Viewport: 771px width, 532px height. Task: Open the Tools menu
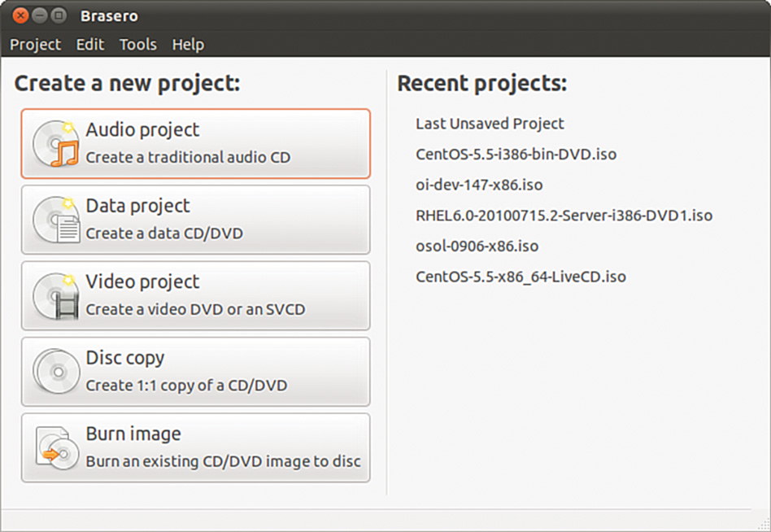(138, 45)
